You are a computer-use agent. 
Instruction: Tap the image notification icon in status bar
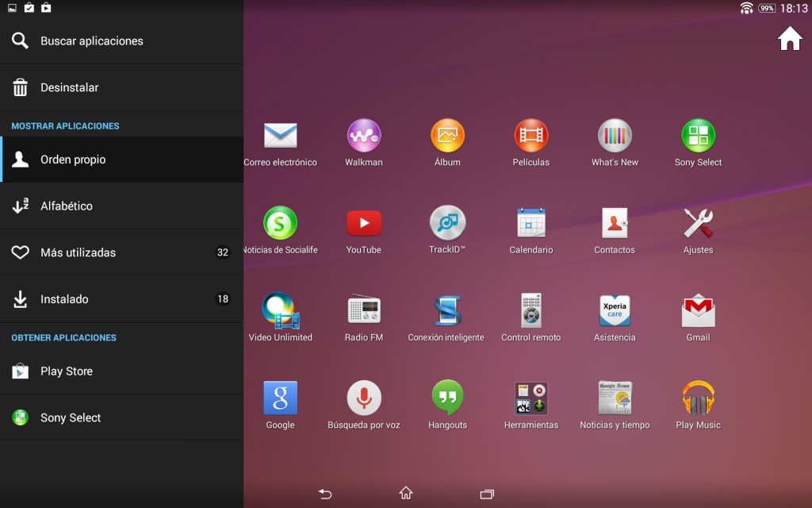click(x=12, y=8)
